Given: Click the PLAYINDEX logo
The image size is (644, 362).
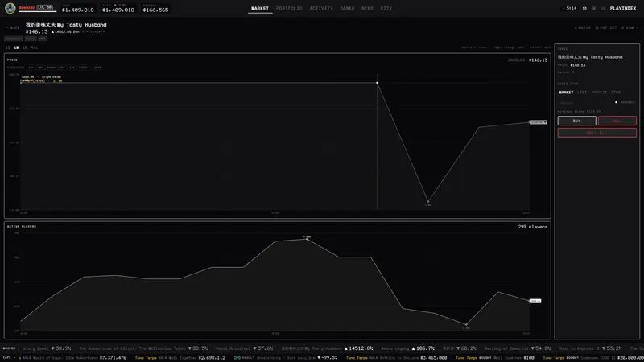Looking at the screenshot, I should 622,8.
